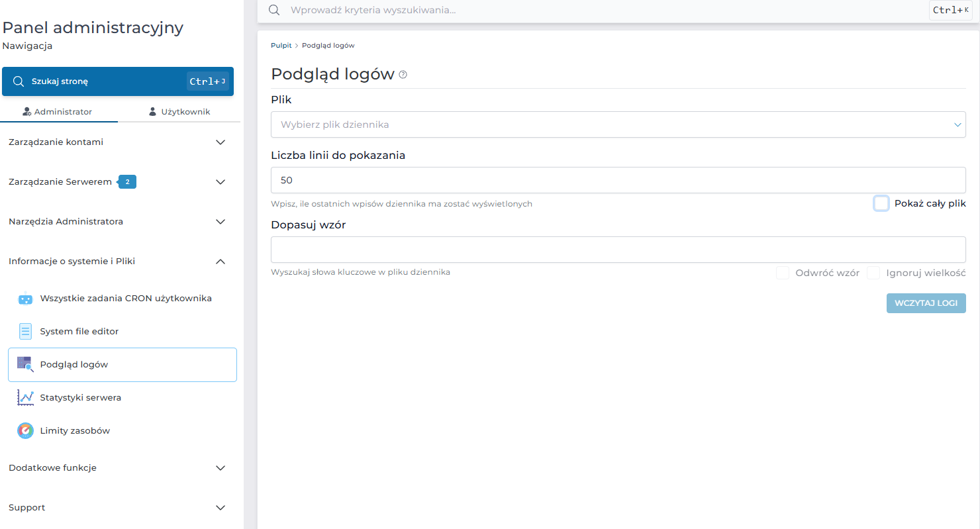This screenshot has height=529, width=980.
Task: Click the Dopasuj wzór input field
Action: (x=618, y=250)
